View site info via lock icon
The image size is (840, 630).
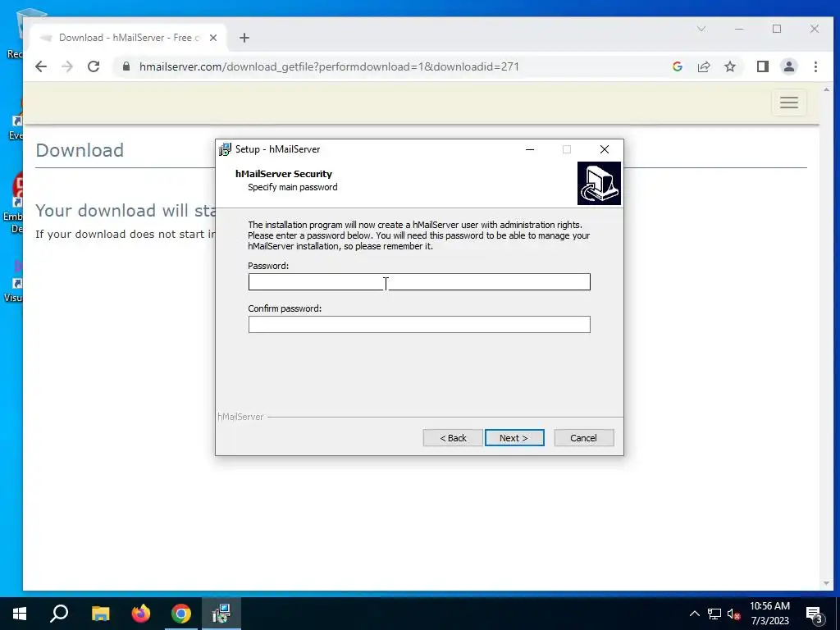[126, 66]
